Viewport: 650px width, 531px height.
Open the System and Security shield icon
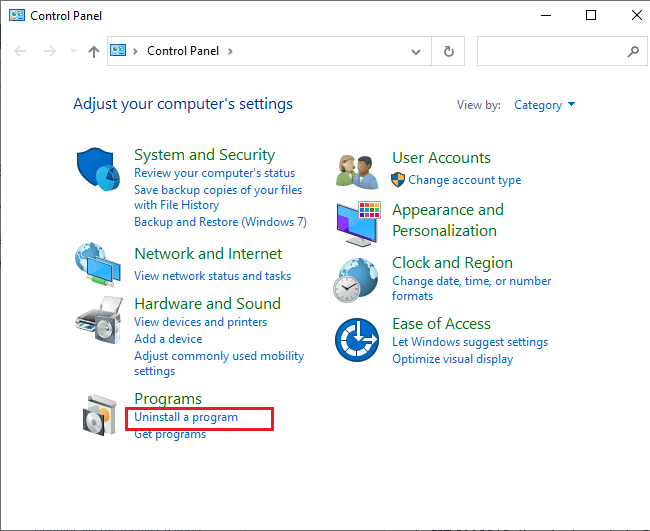click(x=98, y=169)
